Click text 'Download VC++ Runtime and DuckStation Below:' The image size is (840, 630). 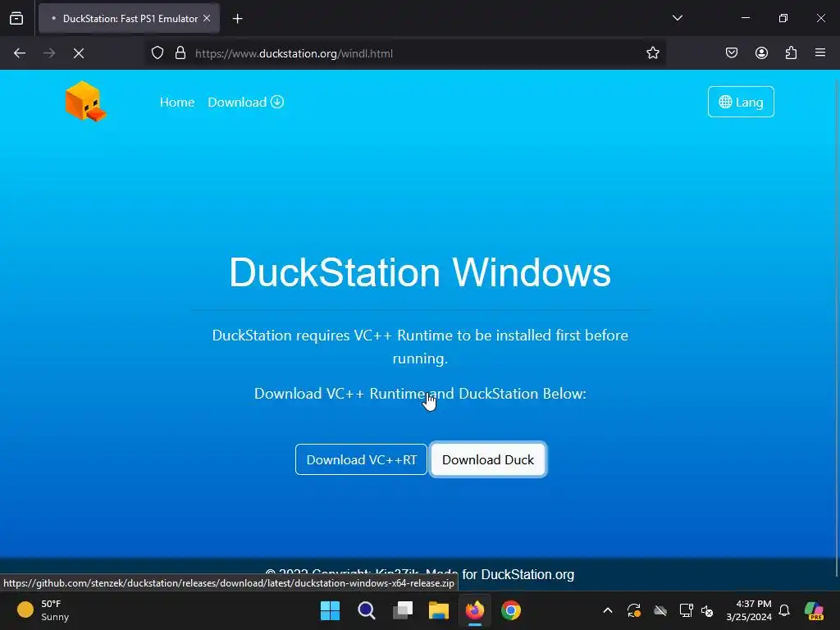point(420,394)
